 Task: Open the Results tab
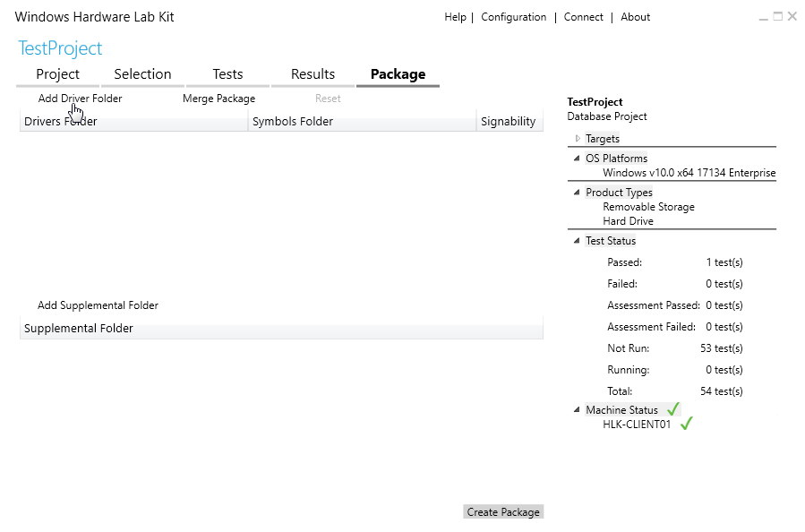click(x=313, y=74)
